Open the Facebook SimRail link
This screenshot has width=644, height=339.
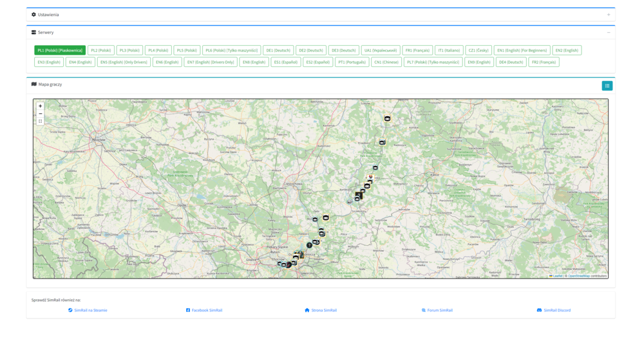tap(204, 310)
